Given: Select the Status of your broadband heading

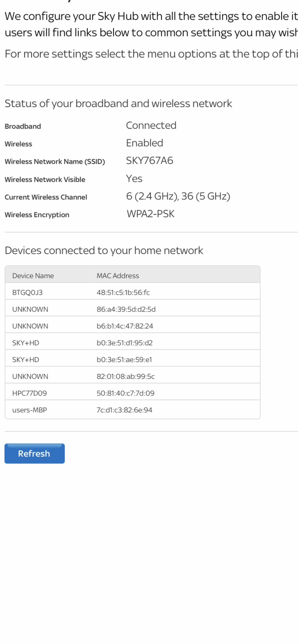Looking at the screenshot, I should point(119,103).
